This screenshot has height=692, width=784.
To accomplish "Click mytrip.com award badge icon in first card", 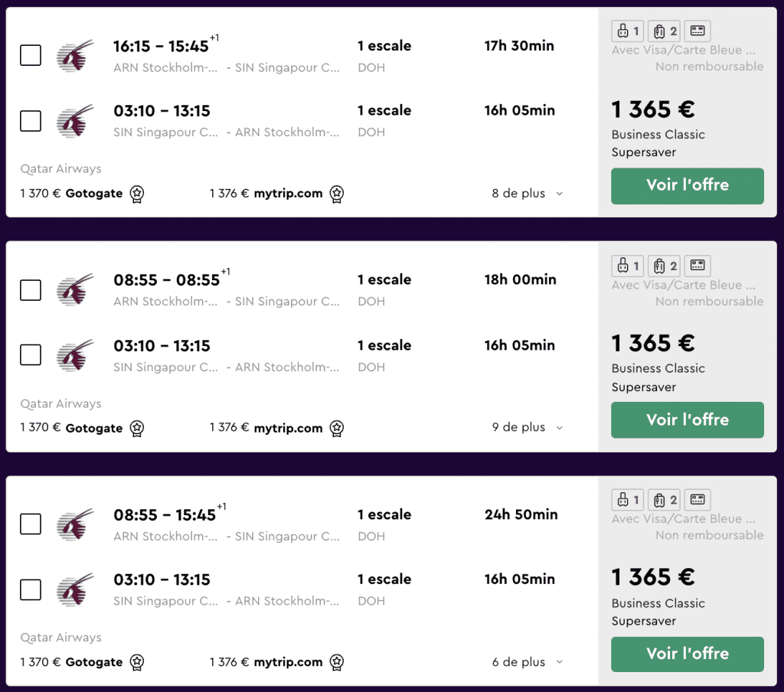I will coord(337,194).
